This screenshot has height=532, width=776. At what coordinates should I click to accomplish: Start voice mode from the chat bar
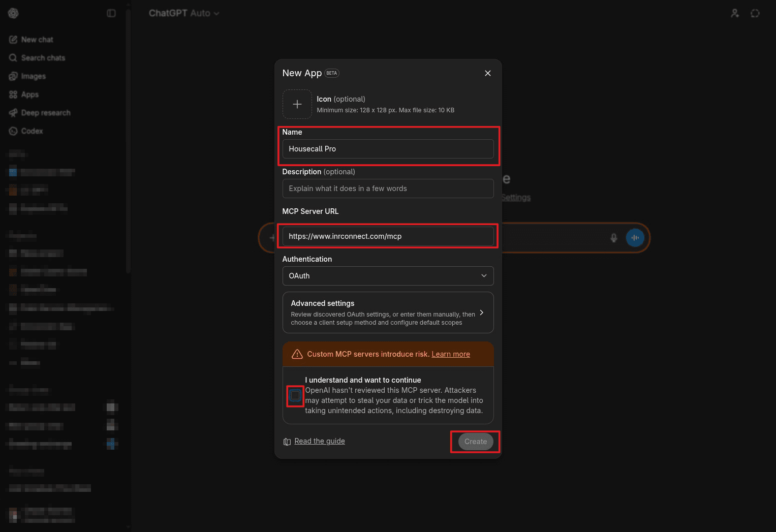pyautogui.click(x=635, y=237)
